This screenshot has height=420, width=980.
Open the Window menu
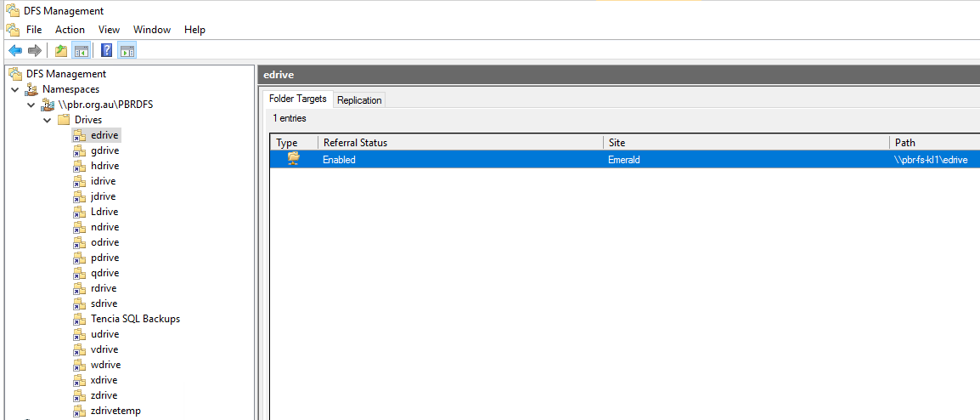point(152,30)
